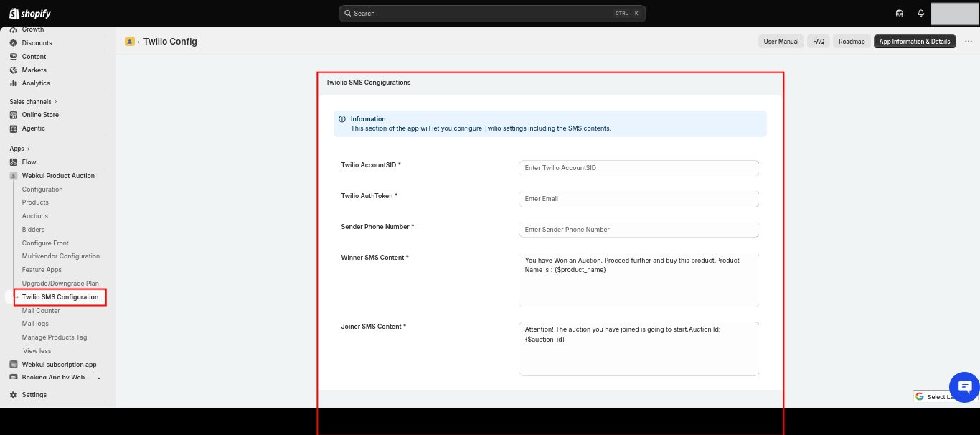Click the Twilio Config page title

tap(170, 42)
